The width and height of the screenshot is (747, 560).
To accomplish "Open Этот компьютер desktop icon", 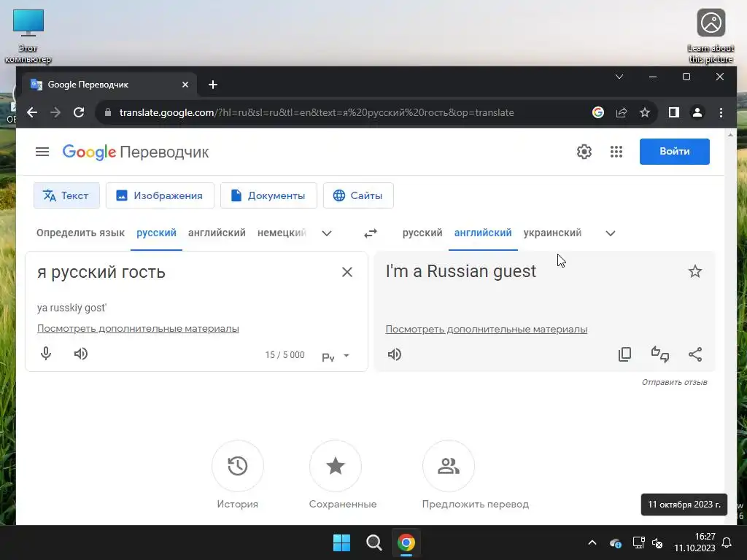I will (x=28, y=36).
